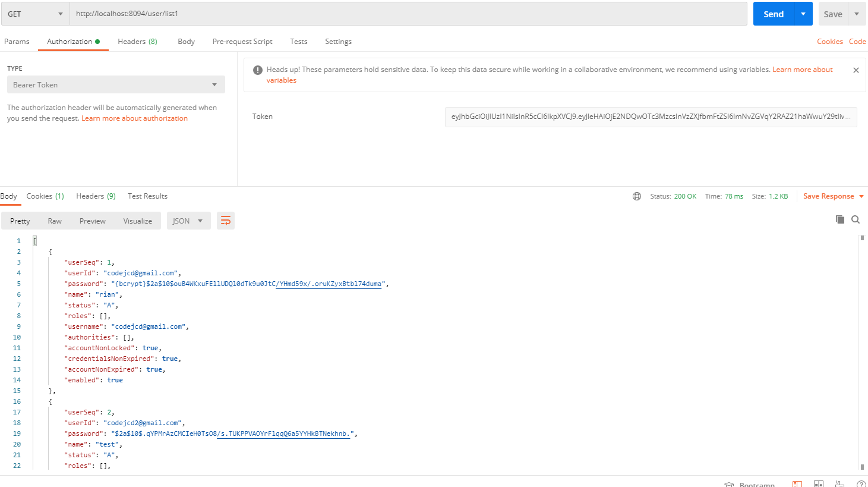Open the help question mark icon
Image resolution: width=868 pixels, height=487 pixels.
(861, 484)
